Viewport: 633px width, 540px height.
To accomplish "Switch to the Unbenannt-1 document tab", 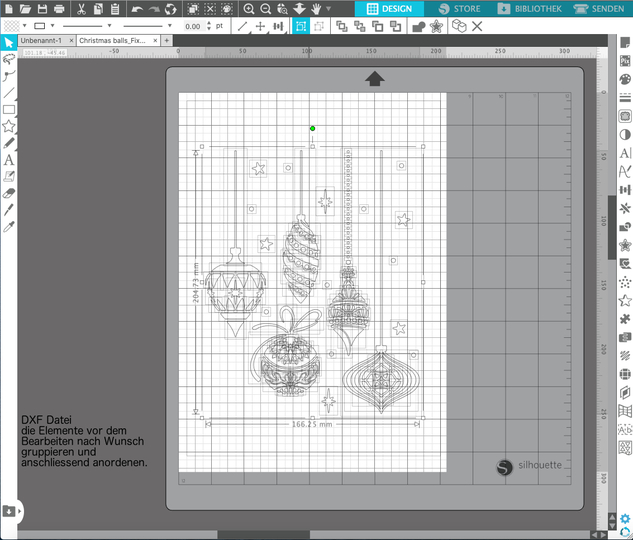I will [x=41, y=41].
